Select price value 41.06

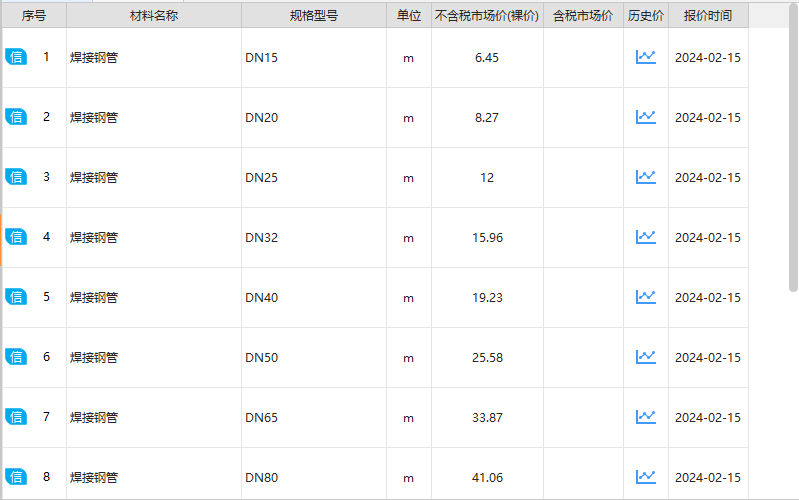[487, 478]
